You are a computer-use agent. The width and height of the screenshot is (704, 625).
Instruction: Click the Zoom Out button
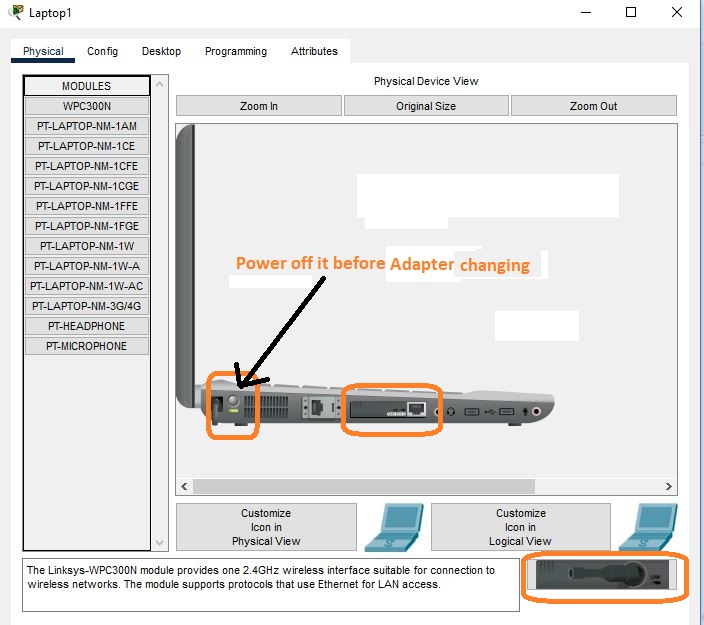click(x=594, y=106)
